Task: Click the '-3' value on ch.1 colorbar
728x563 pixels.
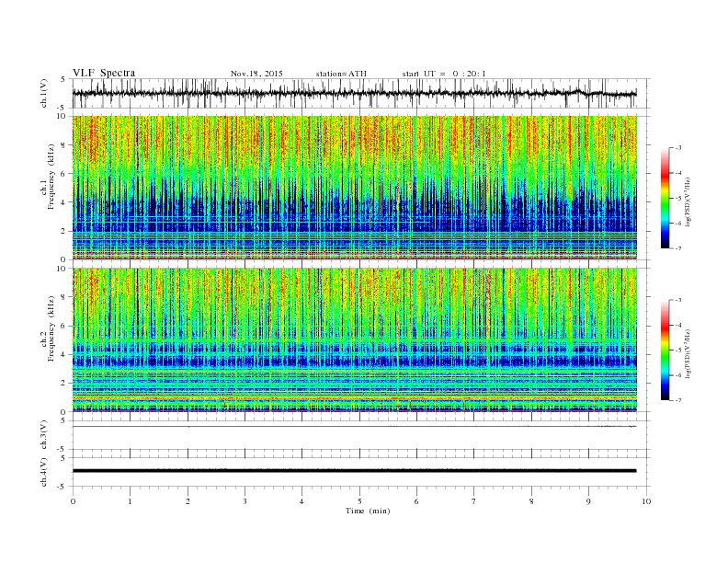Action: (x=678, y=148)
